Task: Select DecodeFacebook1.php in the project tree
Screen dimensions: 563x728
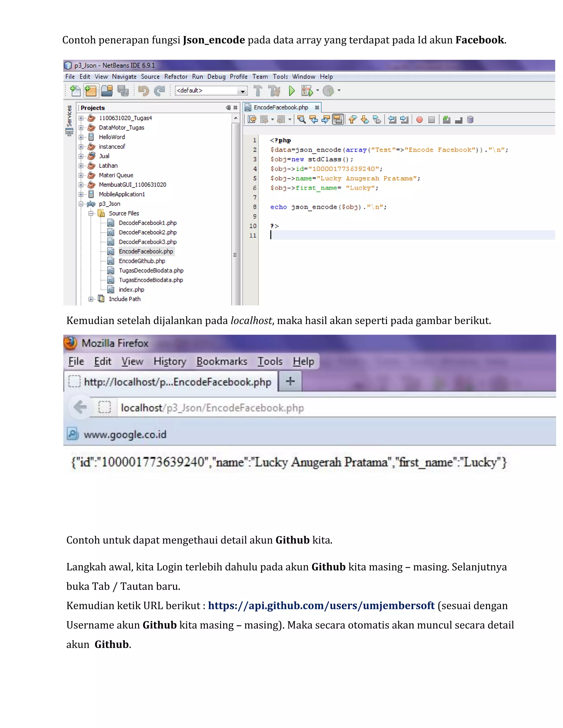Action: 148,223
